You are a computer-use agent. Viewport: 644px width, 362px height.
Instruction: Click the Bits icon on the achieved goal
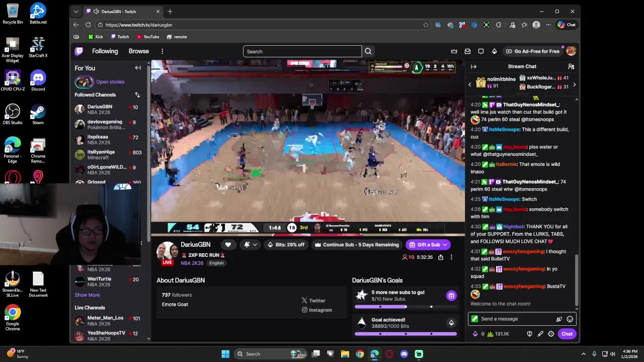point(451,323)
